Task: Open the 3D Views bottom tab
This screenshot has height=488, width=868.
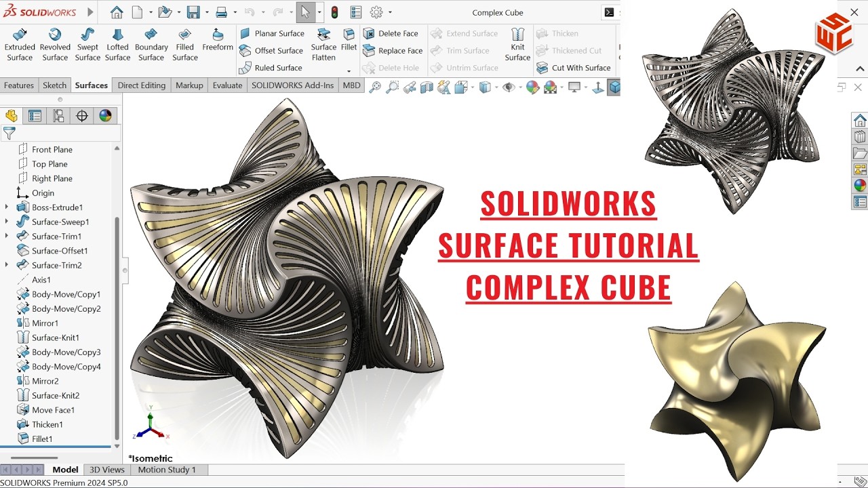Action: pyautogui.click(x=107, y=469)
